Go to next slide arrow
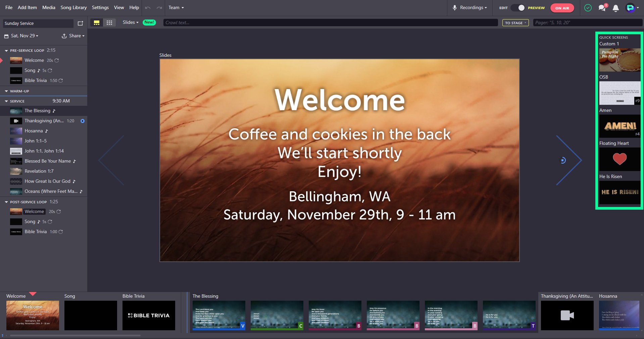Image resolution: width=644 pixels, height=339 pixels. [569, 160]
